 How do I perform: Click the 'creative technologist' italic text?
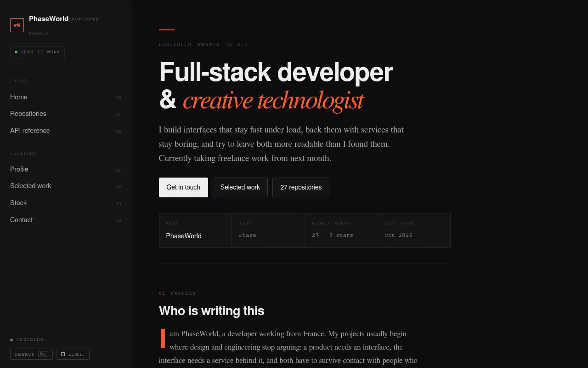tap(273, 101)
